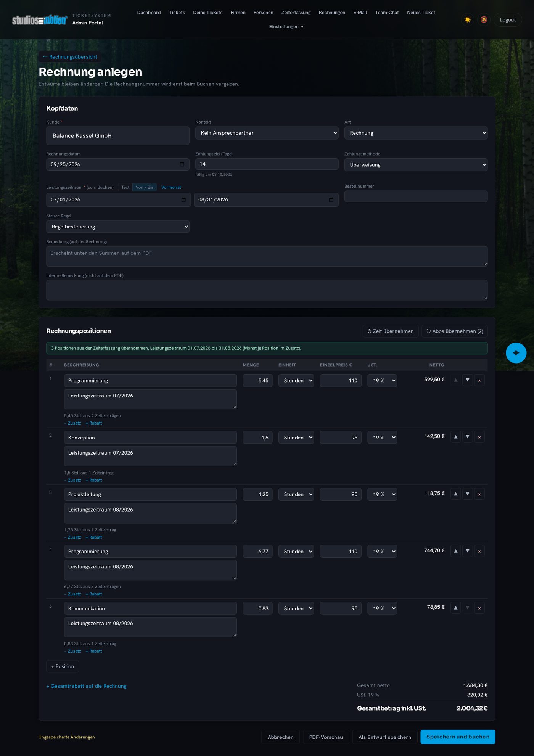Focus the Bestellnummer input field
The width and height of the screenshot is (534, 756).
[x=416, y=196]
